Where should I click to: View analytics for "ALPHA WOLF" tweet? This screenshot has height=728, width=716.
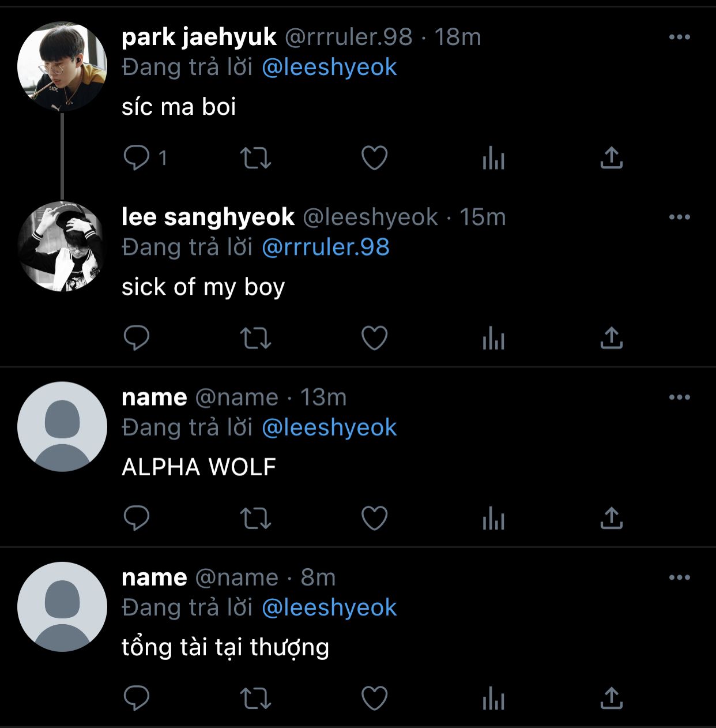(x=493, y=518)
